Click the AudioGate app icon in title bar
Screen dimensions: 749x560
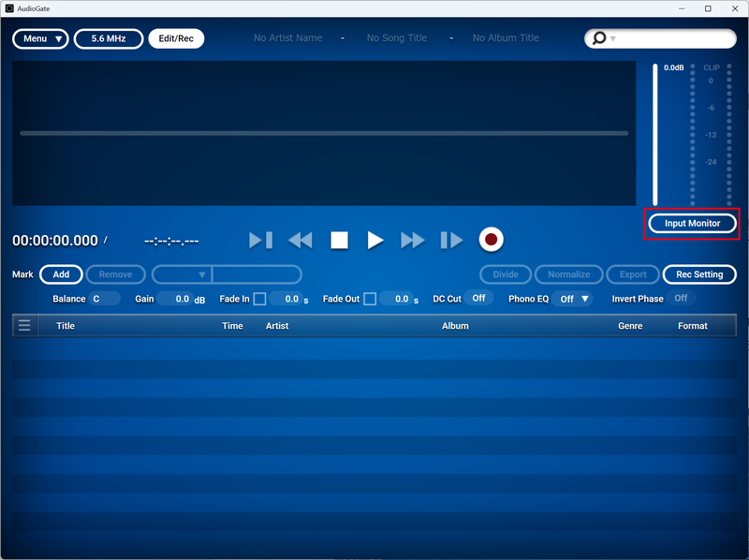[9, 8]
